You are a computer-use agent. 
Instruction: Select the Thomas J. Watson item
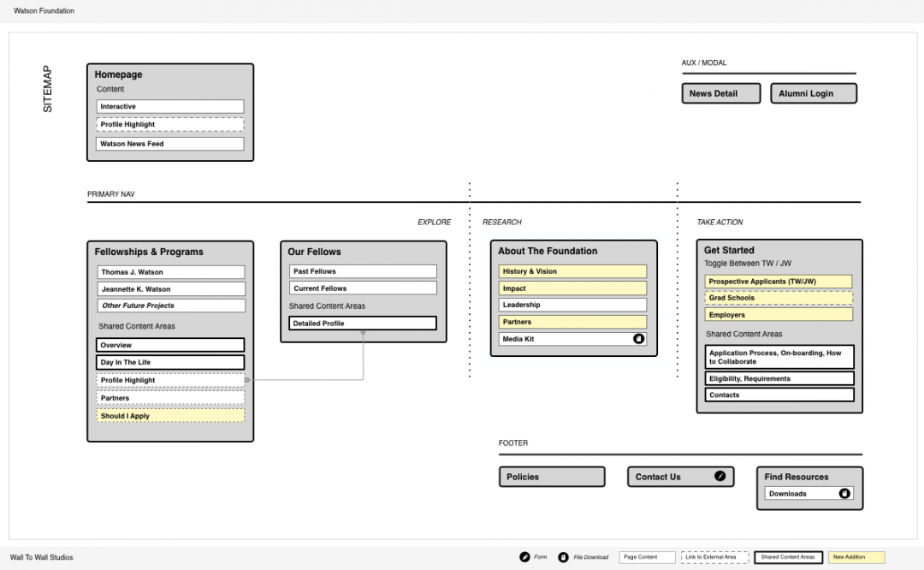[x=171, y=272]
